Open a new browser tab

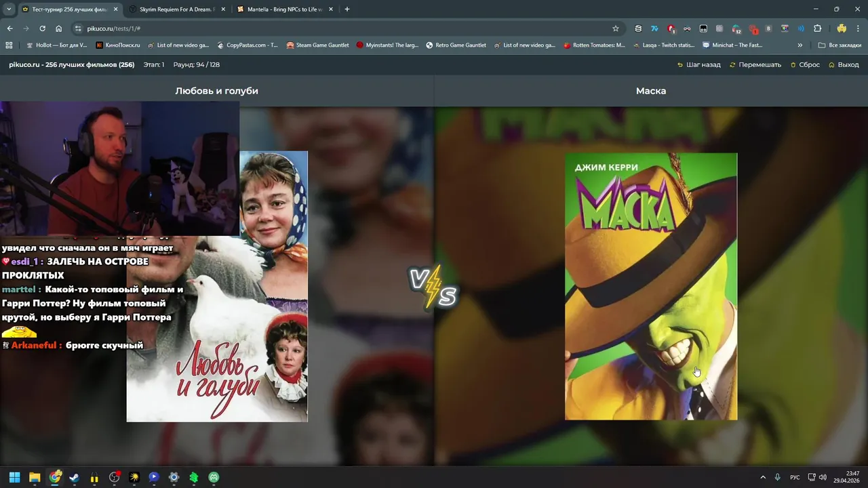click(x=347, y=9)
